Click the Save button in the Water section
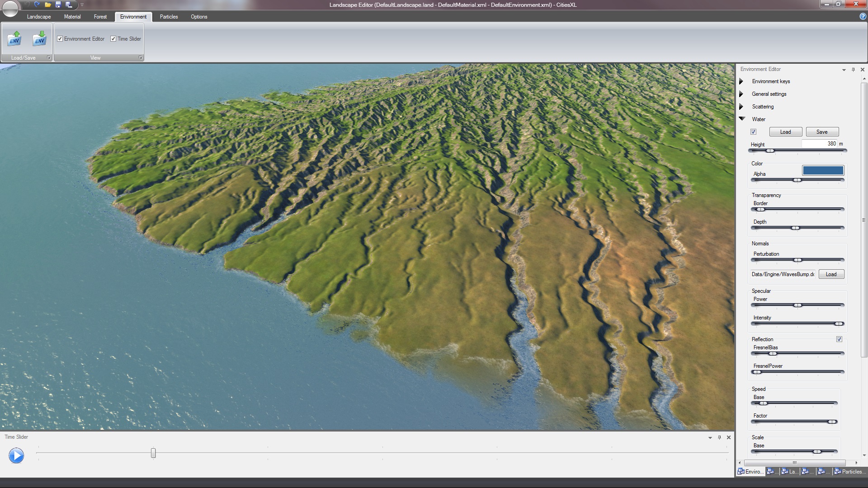This screenshot has height=488, width=868. point(822,131)
